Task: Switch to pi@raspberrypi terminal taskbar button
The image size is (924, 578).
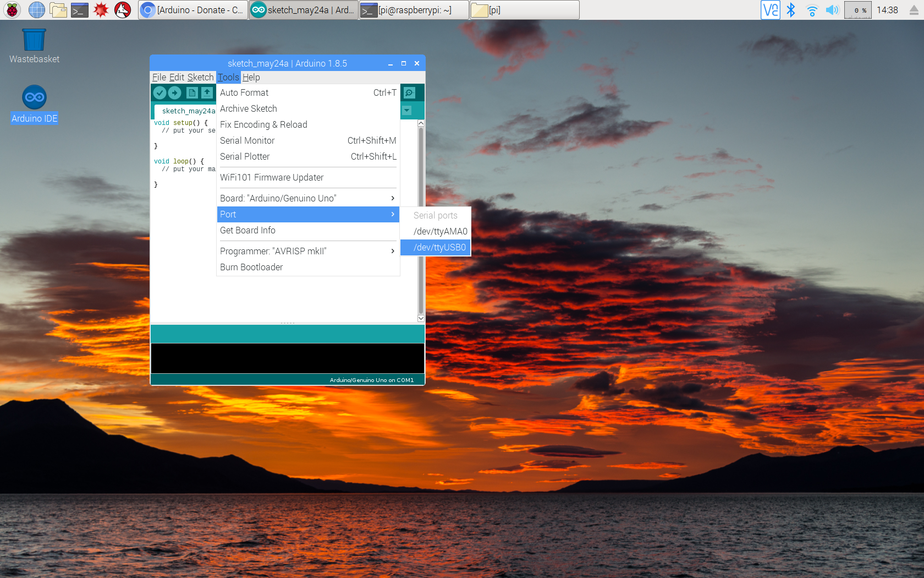Action: pos(414,10)
